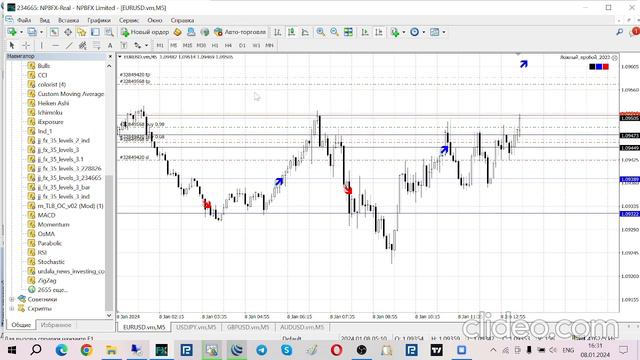Open the Market Watch window icon
This screenshot has width=640, height=360.
(54, 32)
